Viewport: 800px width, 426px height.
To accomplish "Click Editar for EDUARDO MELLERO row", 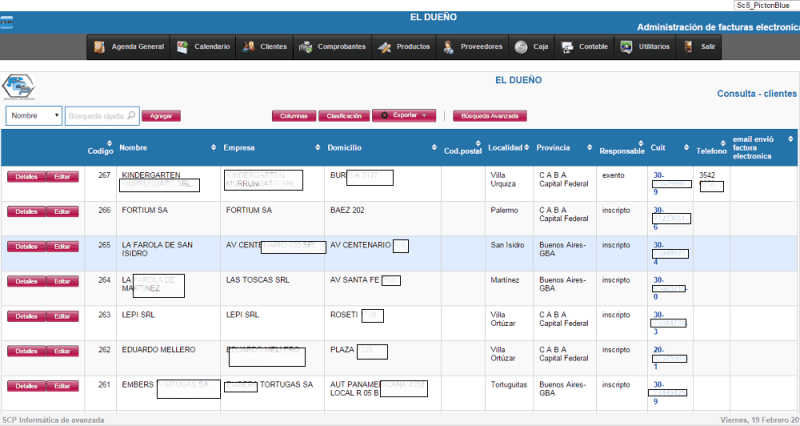I will tap(62, 352).
